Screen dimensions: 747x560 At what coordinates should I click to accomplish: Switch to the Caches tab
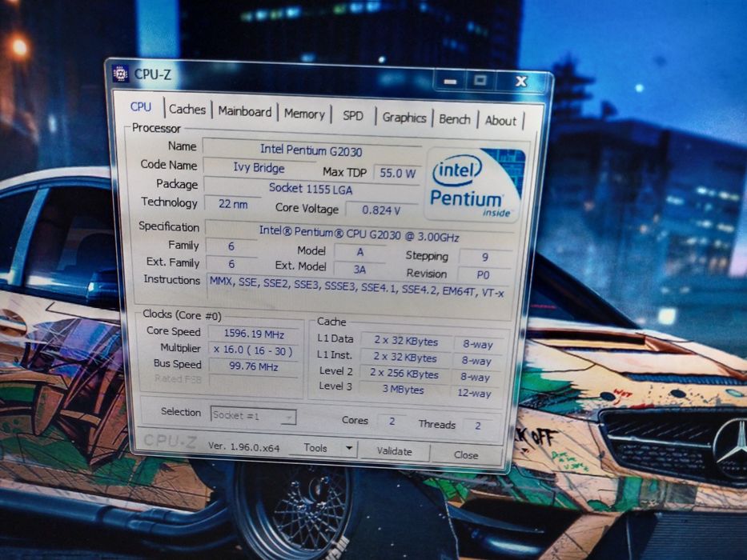(x=187, y=110)
